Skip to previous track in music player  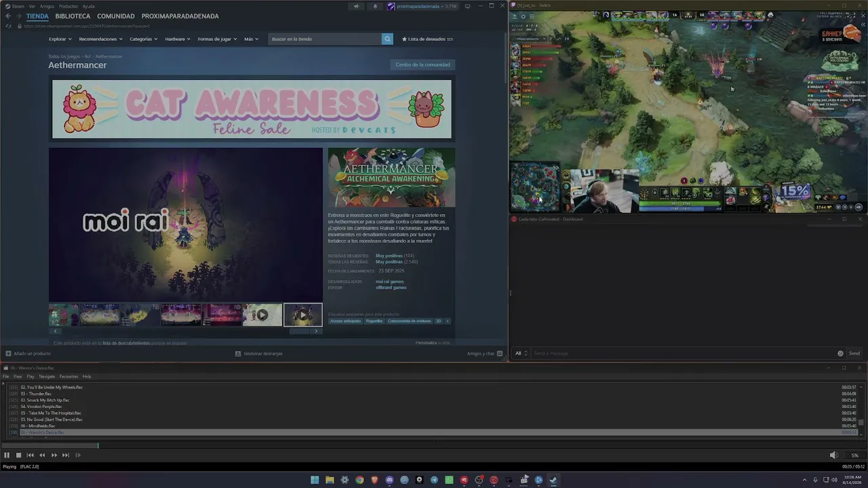[x=30, y=455]
